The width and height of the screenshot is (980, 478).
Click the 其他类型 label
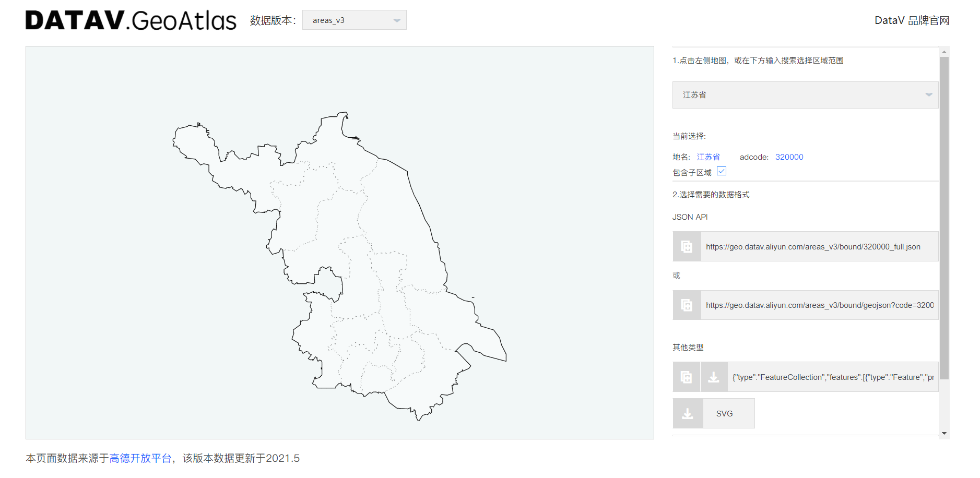pos(688,348)
